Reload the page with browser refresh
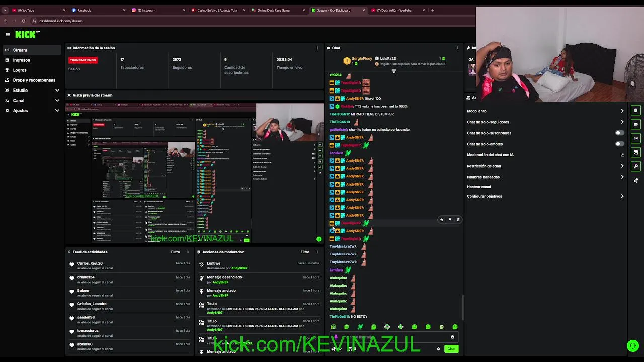644x362 pixels. (x=23, y=21)
